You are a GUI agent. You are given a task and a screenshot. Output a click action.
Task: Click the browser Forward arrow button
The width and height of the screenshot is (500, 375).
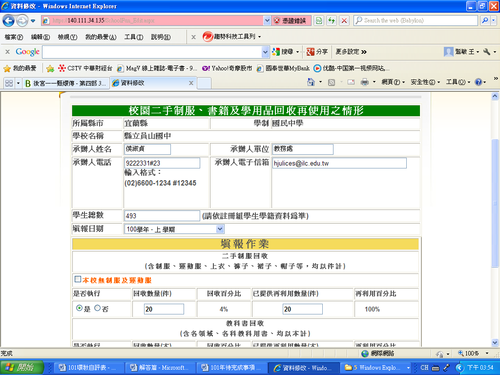pos(22,21)
